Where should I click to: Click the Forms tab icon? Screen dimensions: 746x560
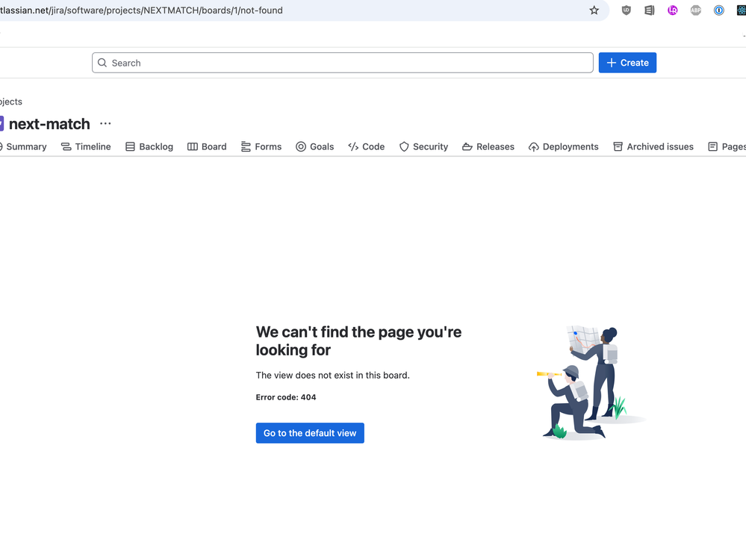246,146
